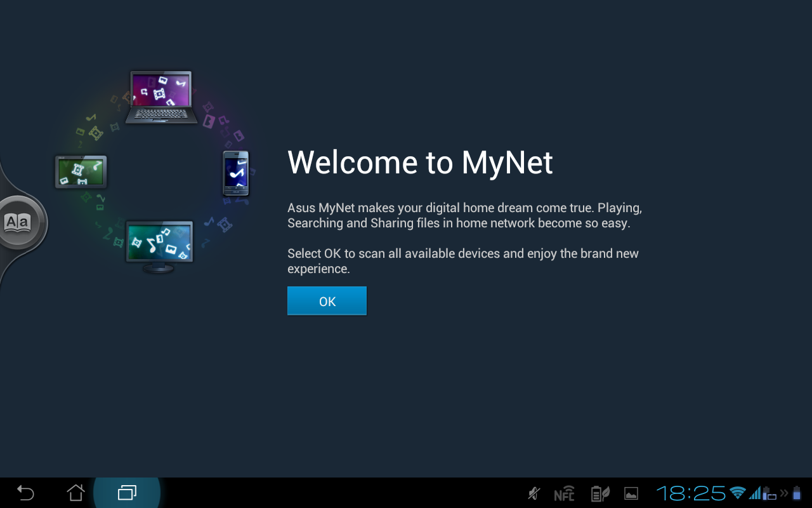Open the picture notification icon

coord(631,493)
